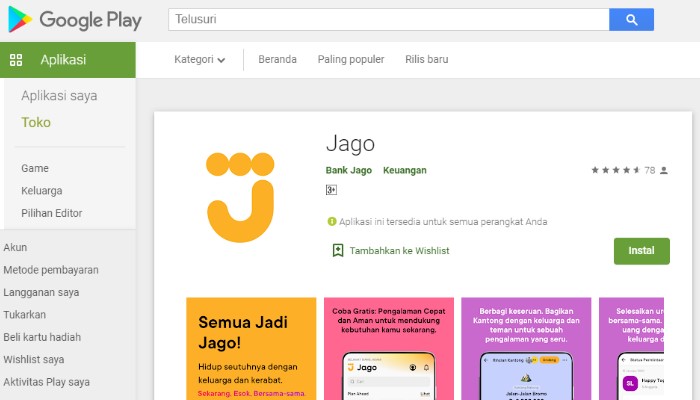The height and width of the screenshot is (400, 700).
Task: Click the blue search magnifier button
Action: click(631, 20)
